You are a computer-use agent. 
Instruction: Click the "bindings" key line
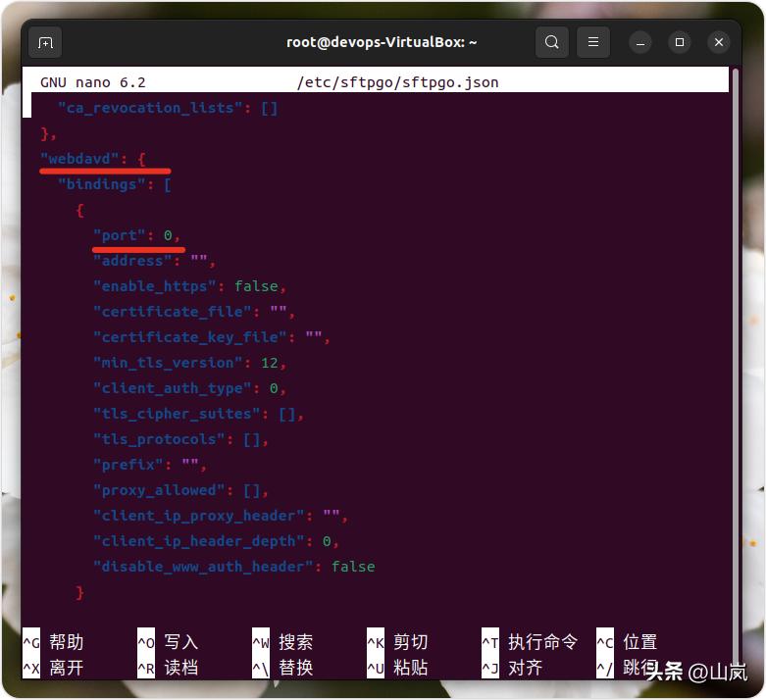[x=115, y=184]
